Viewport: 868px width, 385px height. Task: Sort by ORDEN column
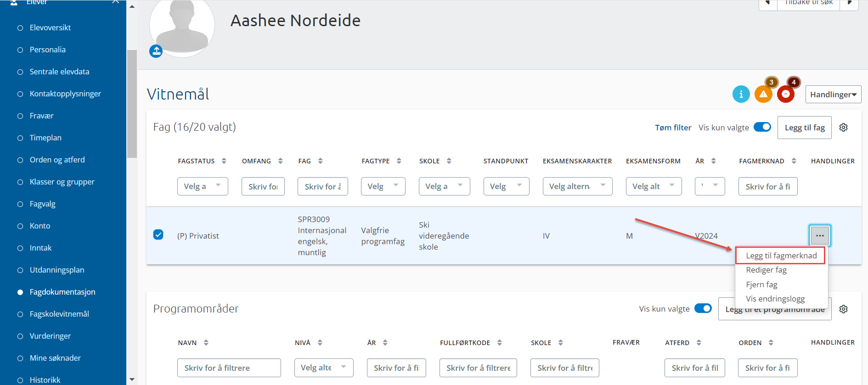[x=771, y=343]
